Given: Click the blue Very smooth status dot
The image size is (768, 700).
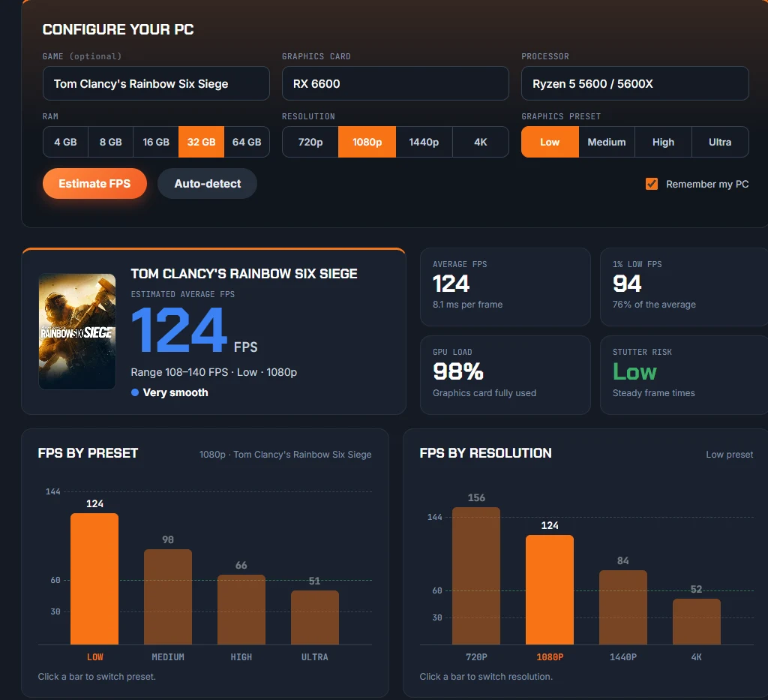Looking at the screenshot, I should pos(135,392).
